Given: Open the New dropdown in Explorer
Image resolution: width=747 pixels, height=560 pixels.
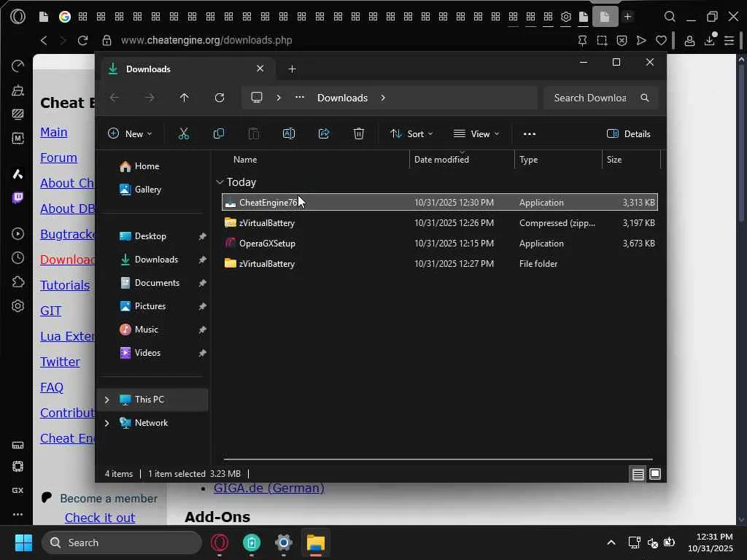Looking at the screenshot, I should point(130,134).
